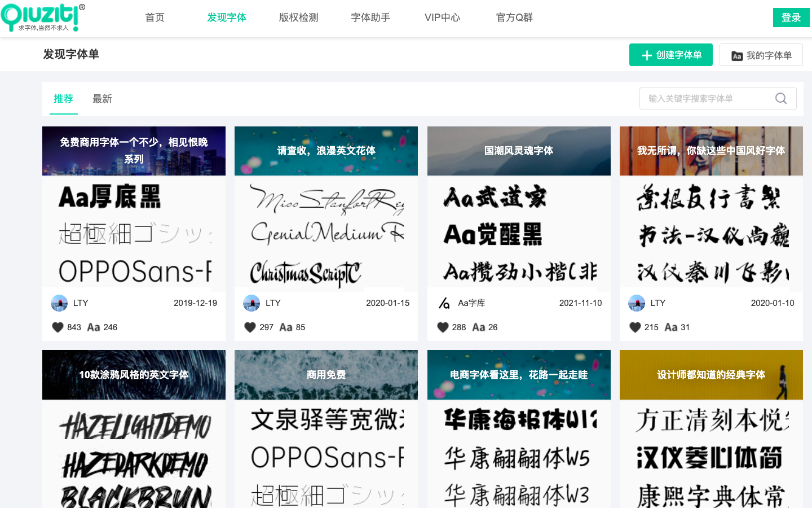The image size is (812, 508).
Task: Open the 发现字体 navigation item
Action: (227, 17)
